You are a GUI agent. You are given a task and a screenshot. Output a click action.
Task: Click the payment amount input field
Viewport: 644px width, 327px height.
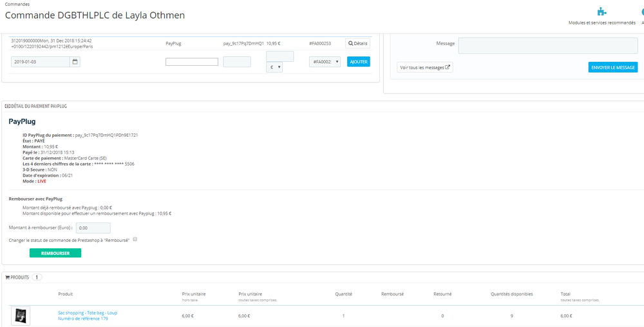(x=280, y=56)
